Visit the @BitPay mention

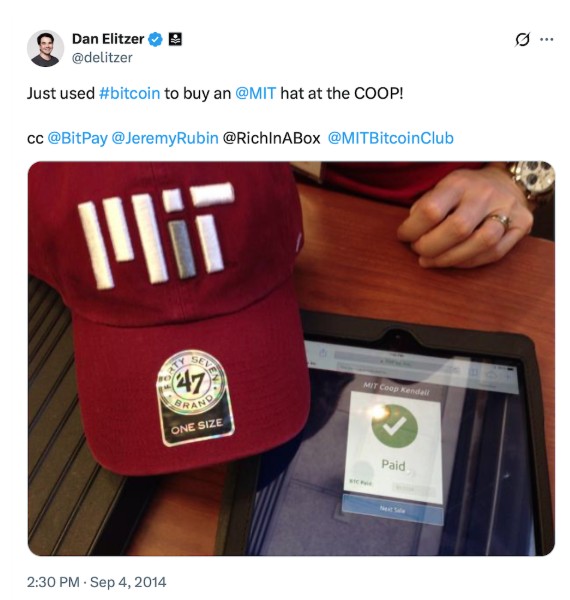(x=77, y=138)
